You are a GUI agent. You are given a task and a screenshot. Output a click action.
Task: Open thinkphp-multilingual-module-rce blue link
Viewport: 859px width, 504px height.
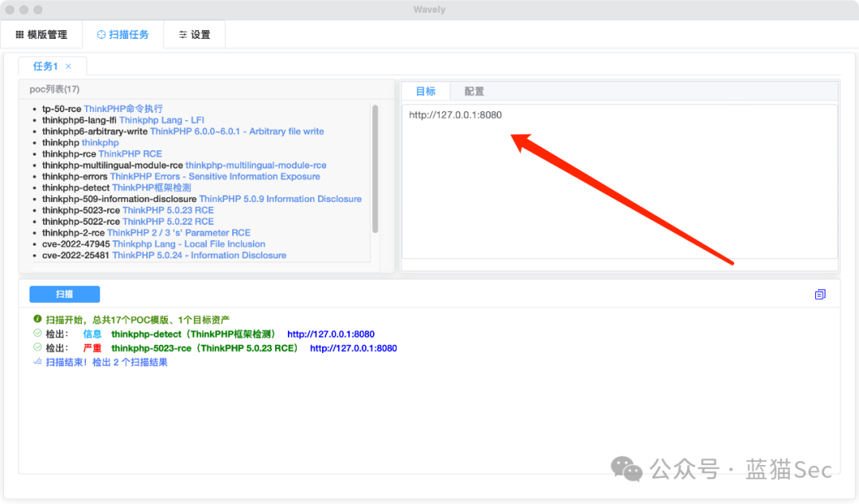click(256, 165)
